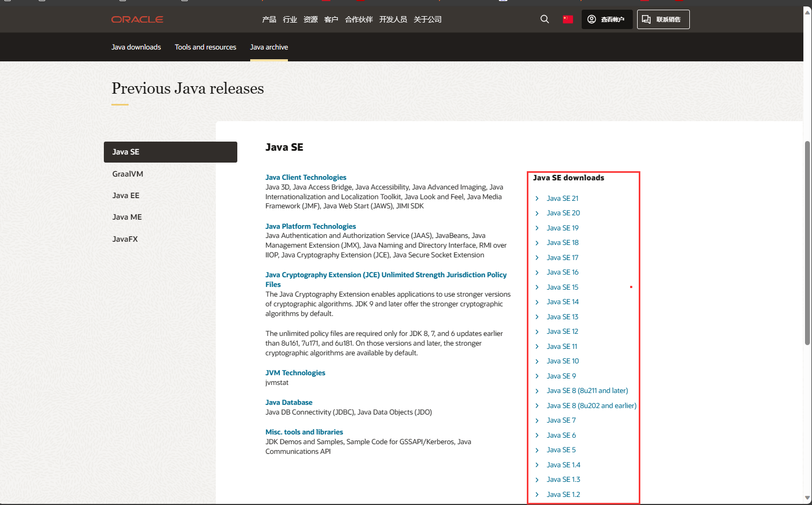Open the 关于公司 menu

(428, 19)
